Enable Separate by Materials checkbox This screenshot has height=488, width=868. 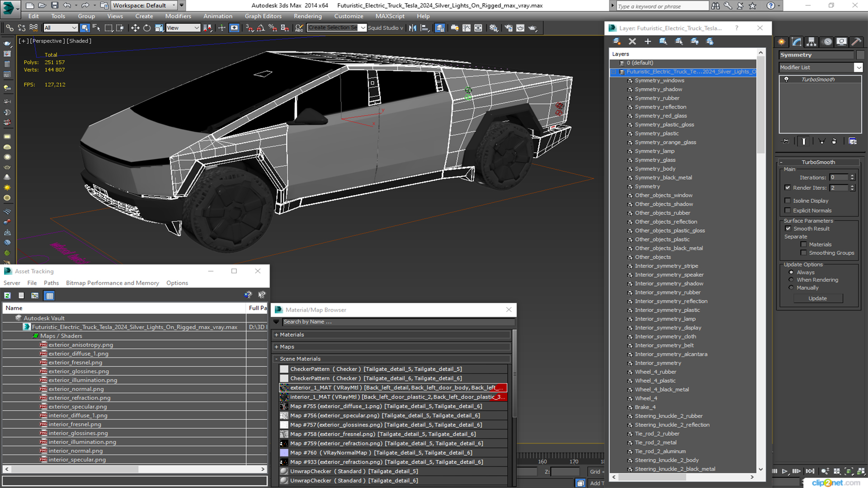pyautogui.click(x=803, y=244)
